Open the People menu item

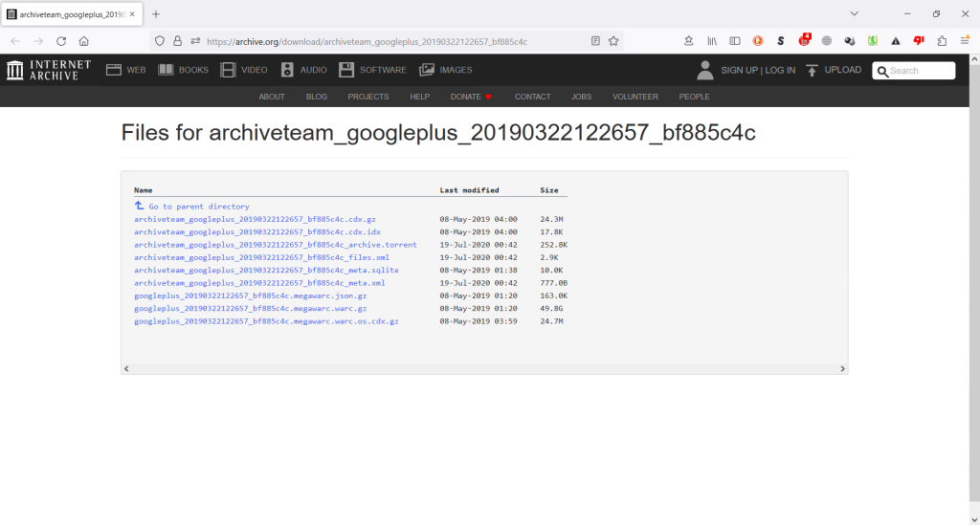click(x=695, y=97)
